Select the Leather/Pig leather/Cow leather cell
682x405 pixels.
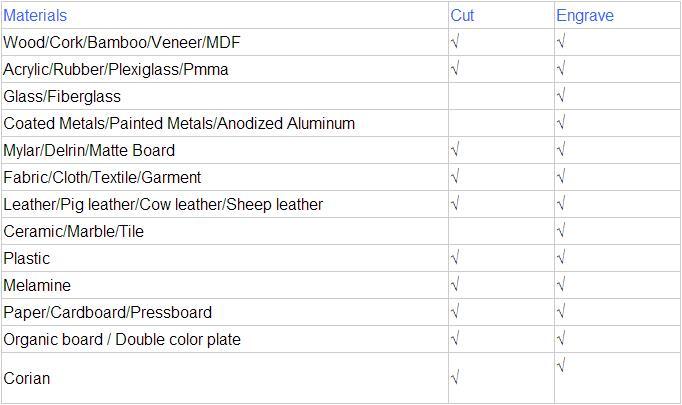coord(163,204)
